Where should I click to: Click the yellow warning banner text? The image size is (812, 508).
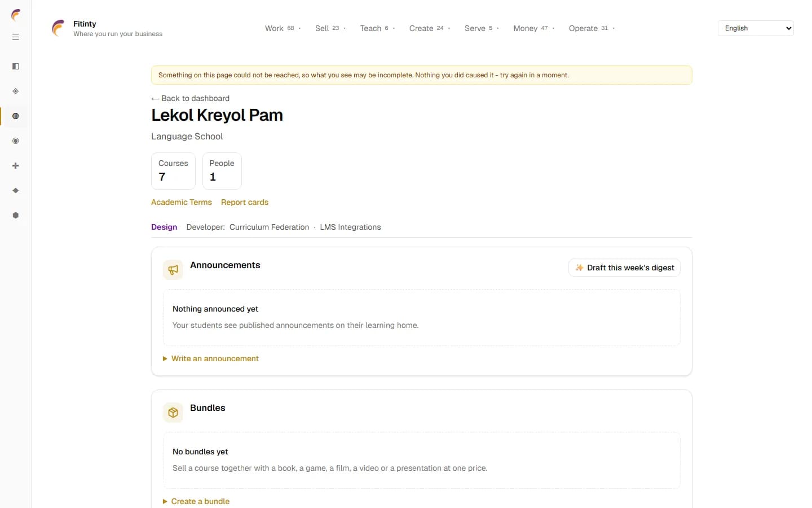point(364,75)
